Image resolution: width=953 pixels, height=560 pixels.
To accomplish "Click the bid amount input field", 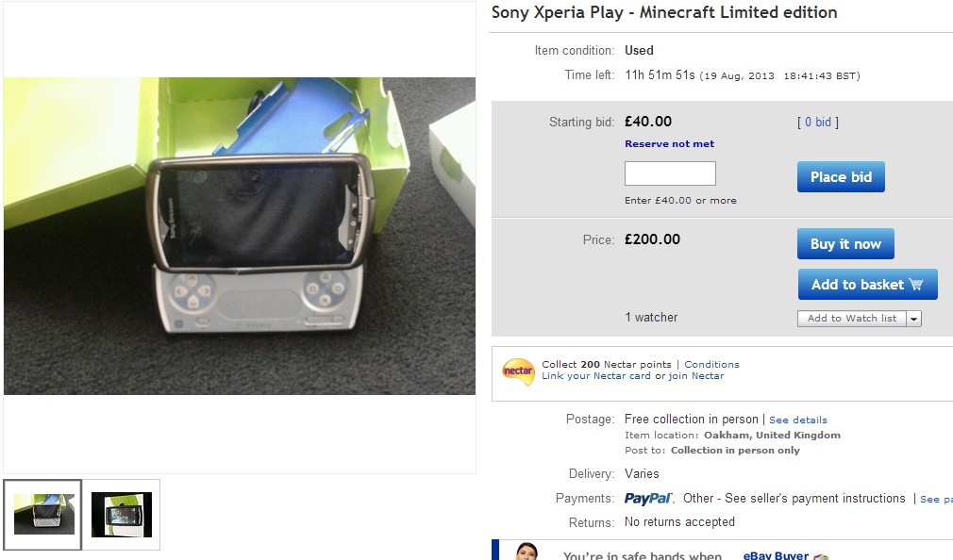I will tap(670, 173).
